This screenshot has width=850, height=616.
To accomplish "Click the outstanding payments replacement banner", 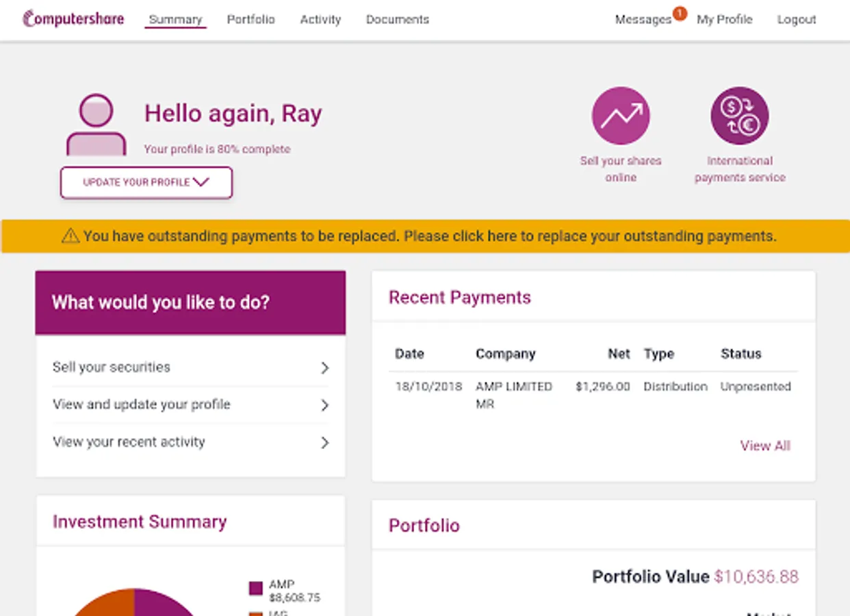I will click(425, 235).
